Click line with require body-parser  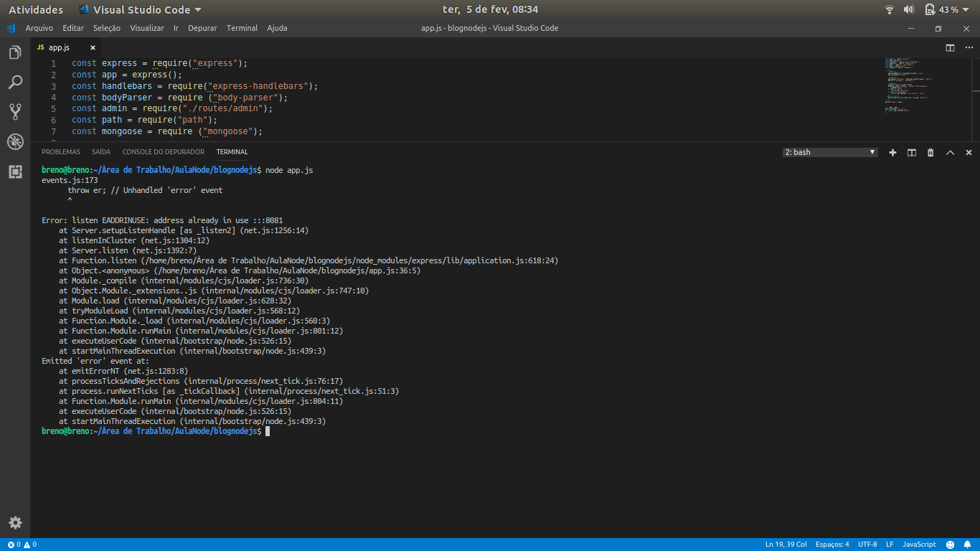coord(179,97)
